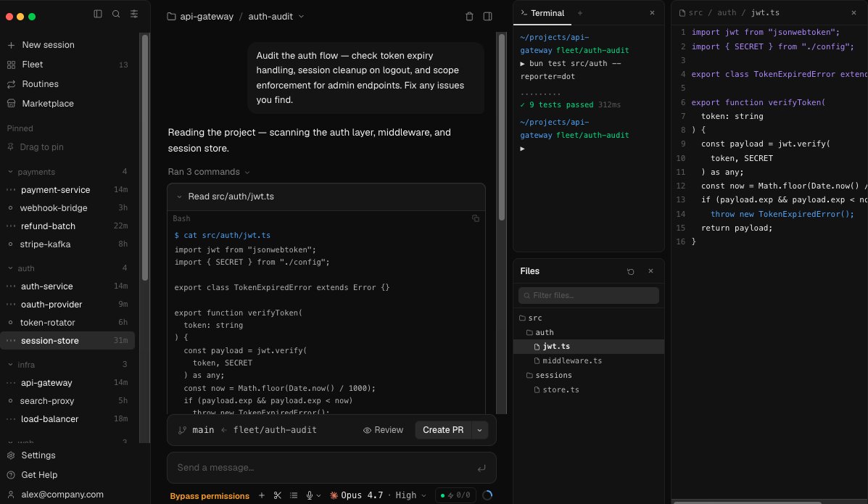Viewport: 868px width, 504px height.
Task: Open the auth-audit breadcrumb dropdown
Action: 301,17
